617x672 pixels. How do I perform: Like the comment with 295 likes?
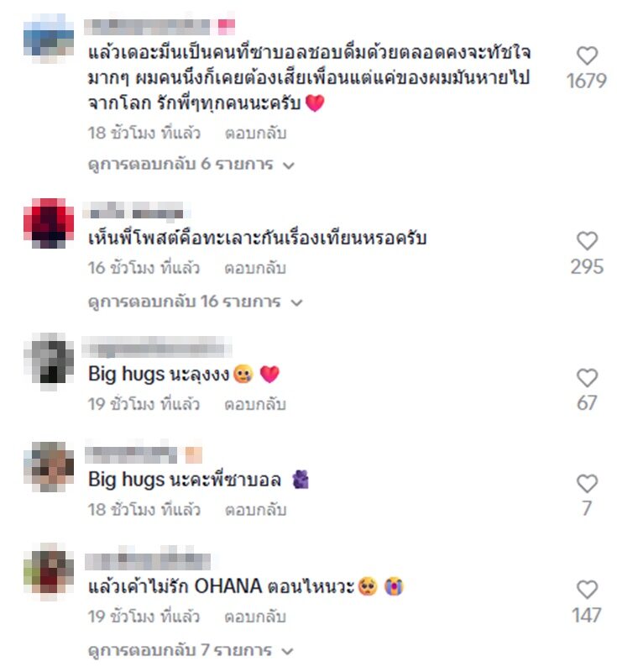click(587, 241)
